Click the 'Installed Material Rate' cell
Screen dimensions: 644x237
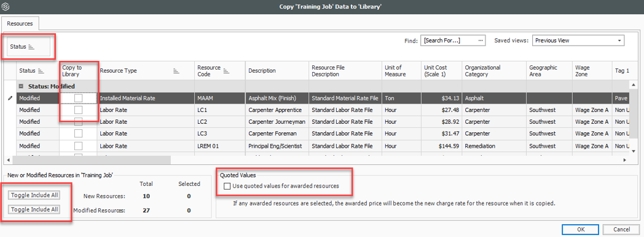(146, 98)
